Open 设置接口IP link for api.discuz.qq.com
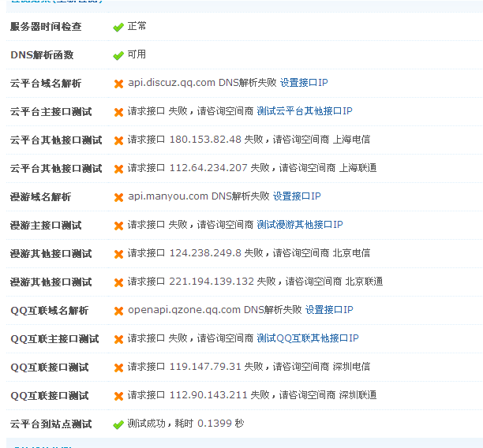The height and width of the screenshot is (448, 483). point(304,83)
